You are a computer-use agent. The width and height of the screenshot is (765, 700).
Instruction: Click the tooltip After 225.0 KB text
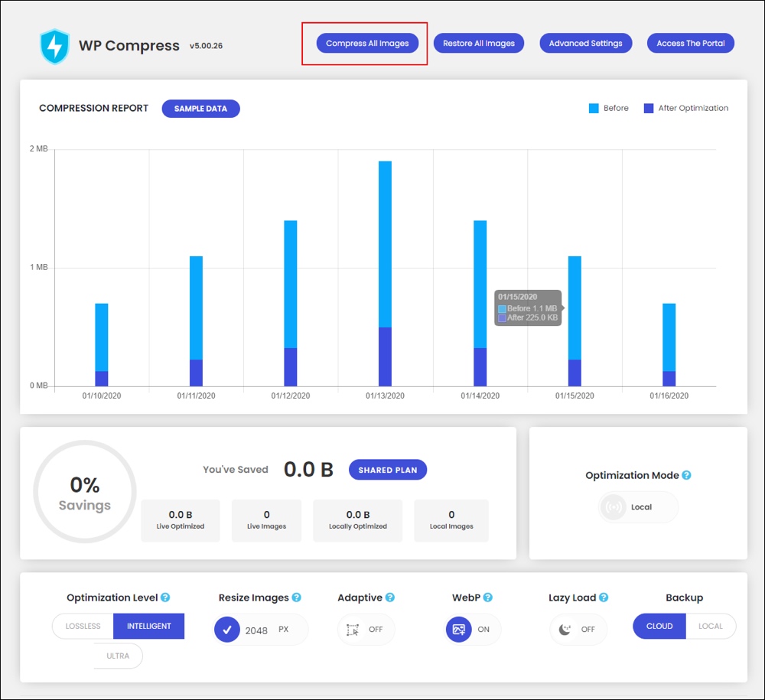(x=532, y=317)
